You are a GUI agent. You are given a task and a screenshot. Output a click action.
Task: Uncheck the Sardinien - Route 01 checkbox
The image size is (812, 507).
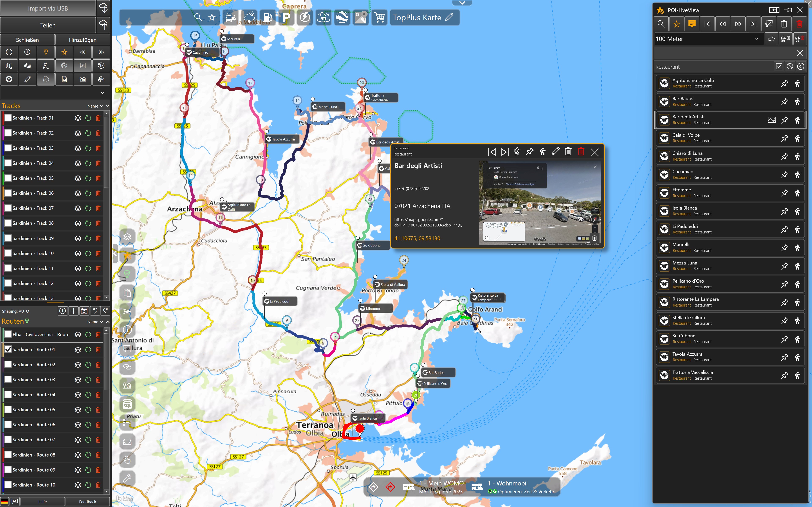click(8, 349)
